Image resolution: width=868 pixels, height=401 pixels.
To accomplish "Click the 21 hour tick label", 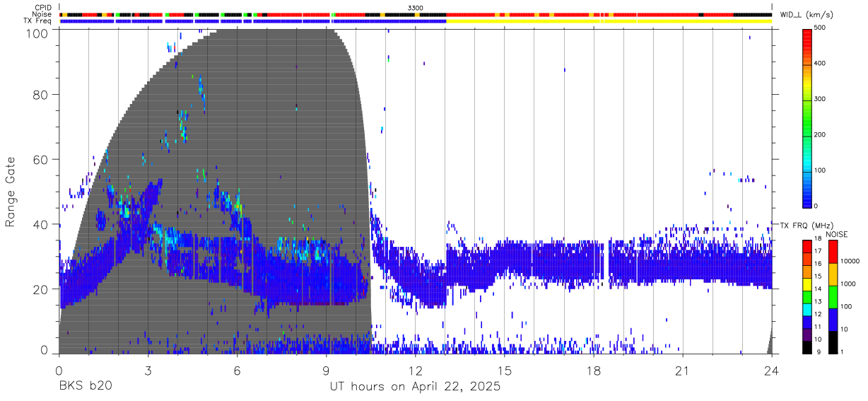I will coord(682,371).
